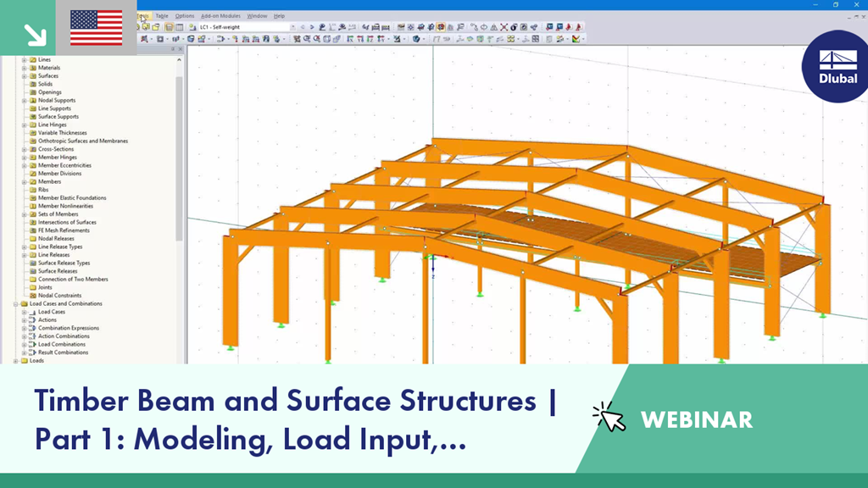Select 'Orthotropic Surfaces and Membranes' tree item
The width and height of the screenshot is (868, 488).
click(83, 141)
